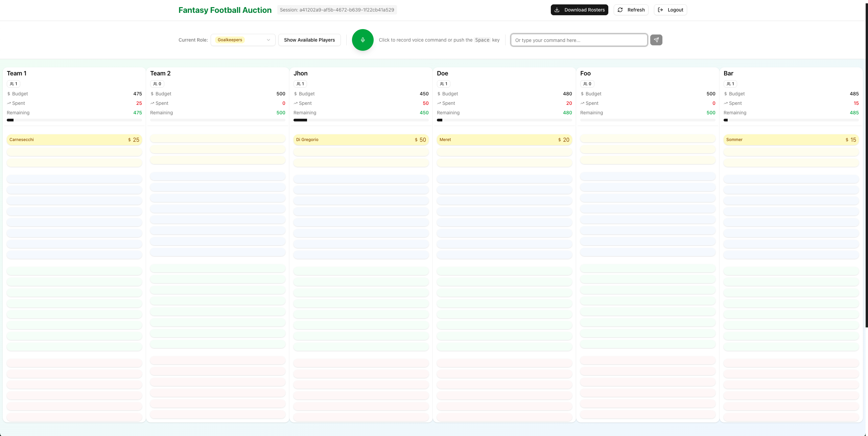Viewport: 868px width, 436px height.
Task: Click the session ID badge in header
Action: pos(337,10)
